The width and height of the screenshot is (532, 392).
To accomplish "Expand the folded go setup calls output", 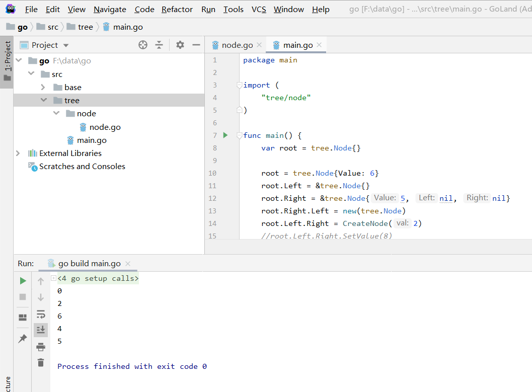I will (53, 278).
